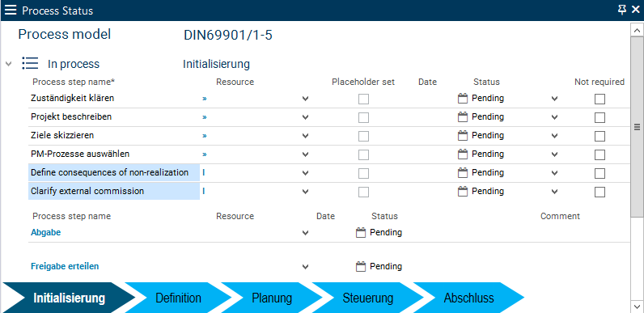Click the Pending status text for Abgabe
Image resolution: width=644 pixels, height=313 pixels.
click(x=386, y=232)
